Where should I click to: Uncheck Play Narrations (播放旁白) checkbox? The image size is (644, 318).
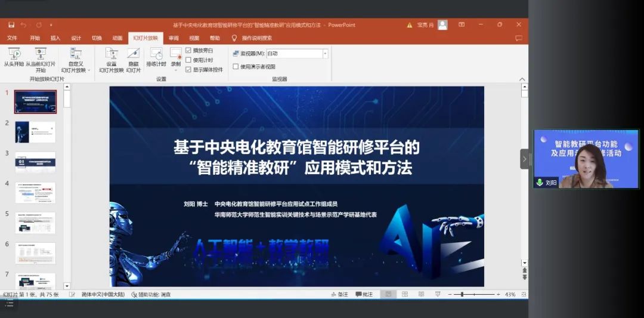(x=188, y=51)
